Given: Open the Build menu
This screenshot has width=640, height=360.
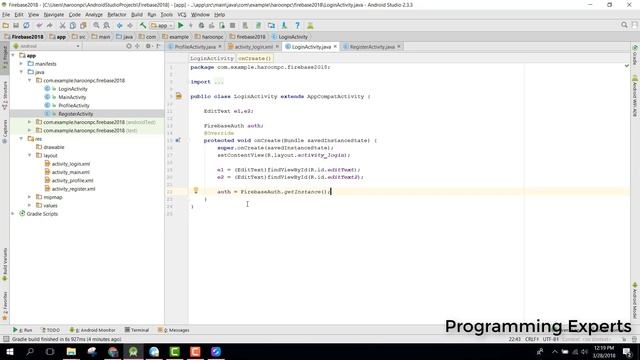Looking at the screenshot, I should coord(137,15).
